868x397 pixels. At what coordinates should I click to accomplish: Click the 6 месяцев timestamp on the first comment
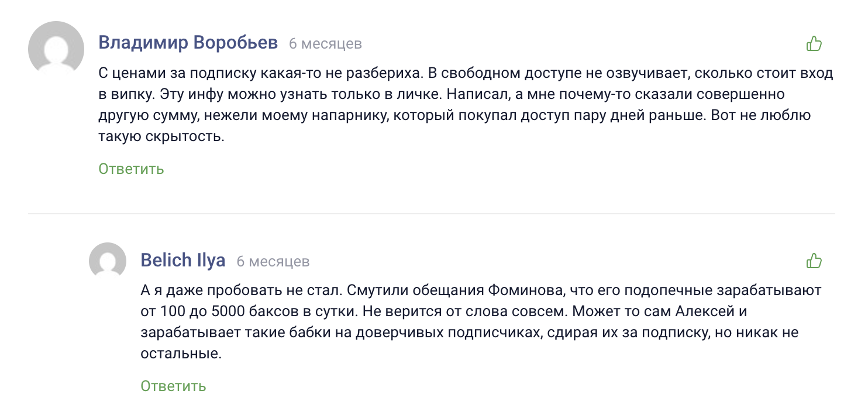[x=325, y=43]
